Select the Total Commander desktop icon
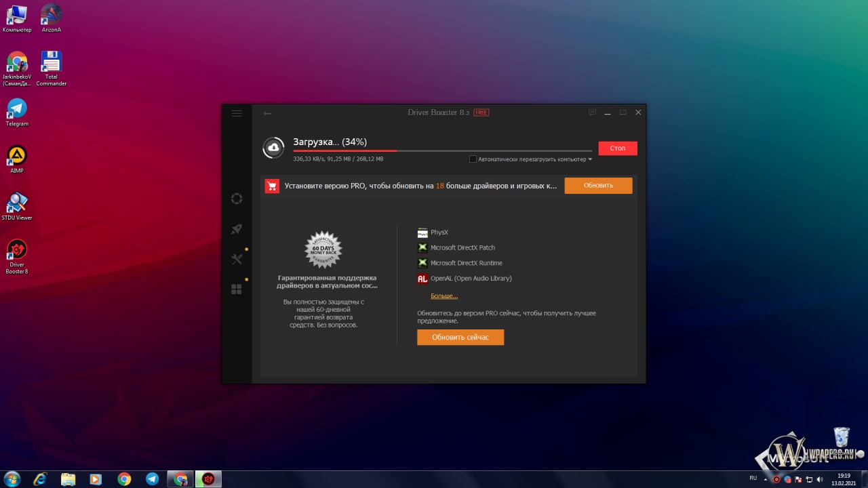The image size is (868, 488). [52, 69]
